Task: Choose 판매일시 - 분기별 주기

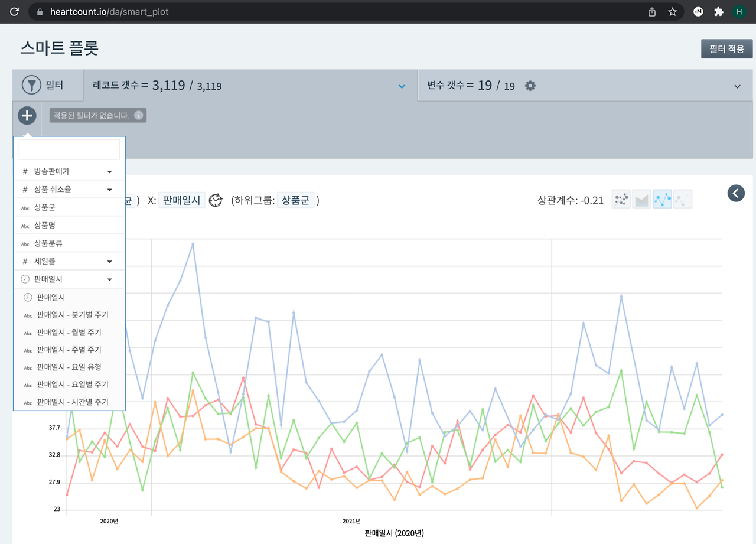Action: pos(69,315)
